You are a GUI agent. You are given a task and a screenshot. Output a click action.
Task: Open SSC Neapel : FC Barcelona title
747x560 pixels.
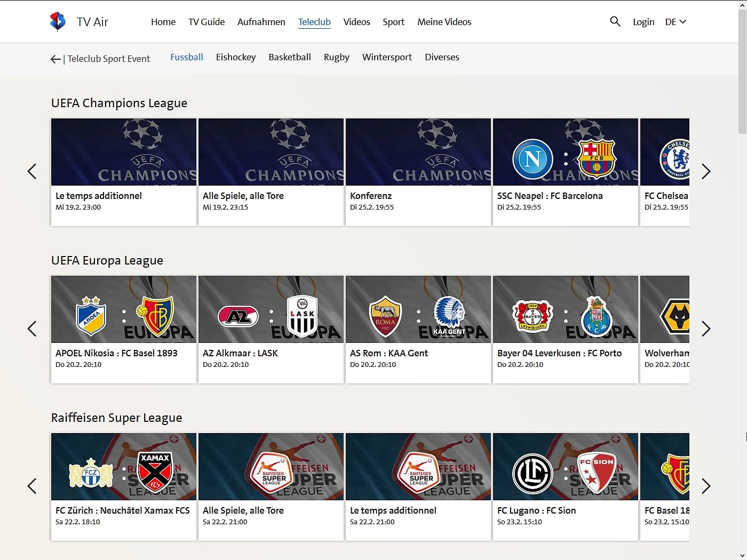tap(550, 196)
